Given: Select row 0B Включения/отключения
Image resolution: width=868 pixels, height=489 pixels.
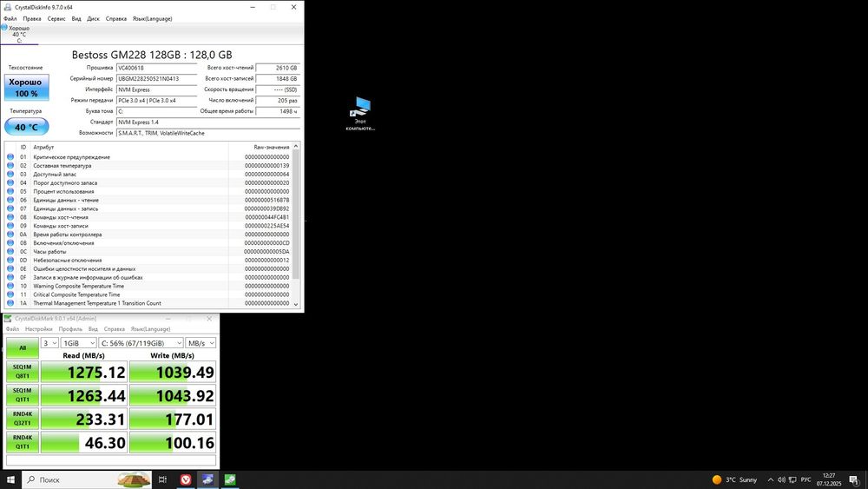Looking at the screenshot, I should [x=148, y=243].
